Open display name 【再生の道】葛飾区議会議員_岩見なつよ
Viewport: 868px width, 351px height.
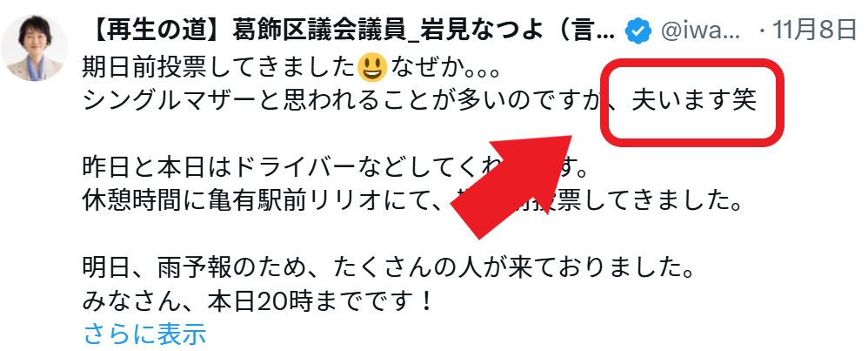pyautogui.click(x=349, y=30)
